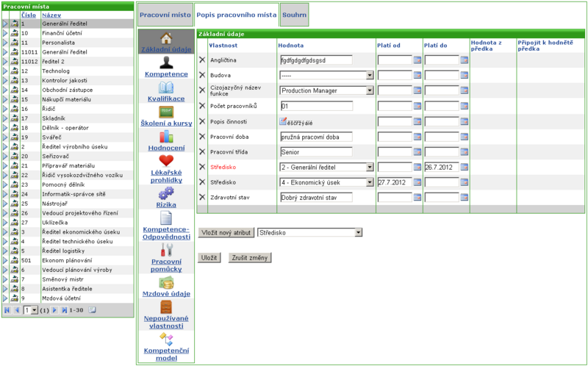
Task: Open Kompetence section with person icon
Action: 166,62
